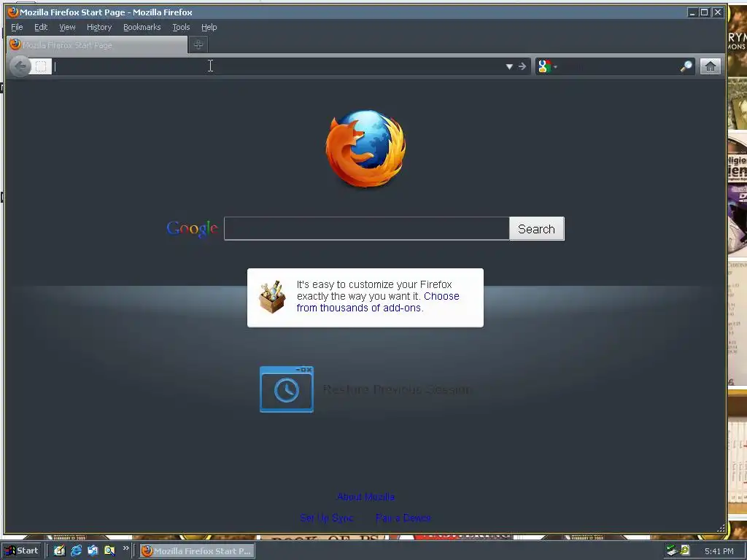Launch Internet Explorer from quick launch
Image resolution: width=747 pixels, height=560 pixels.
[x=76, y=551]
